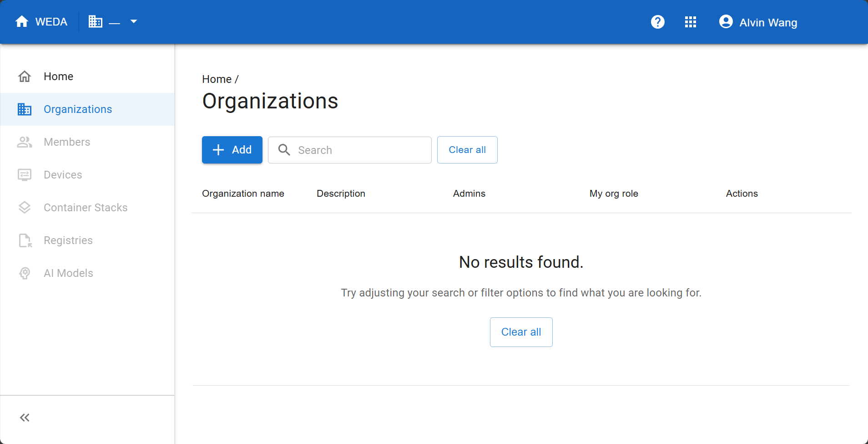
Task: Click the building icon in the top bar
Action: [x=96, y=21]
